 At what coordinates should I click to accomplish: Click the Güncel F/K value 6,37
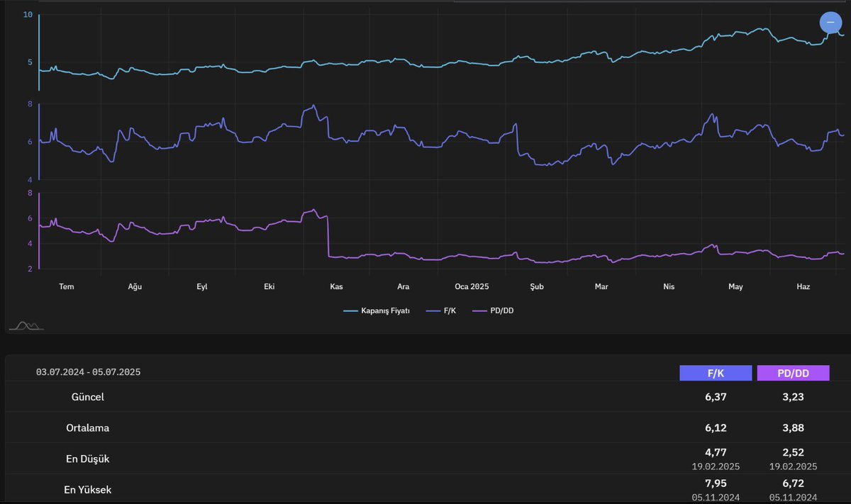click(x=716, y=397)
